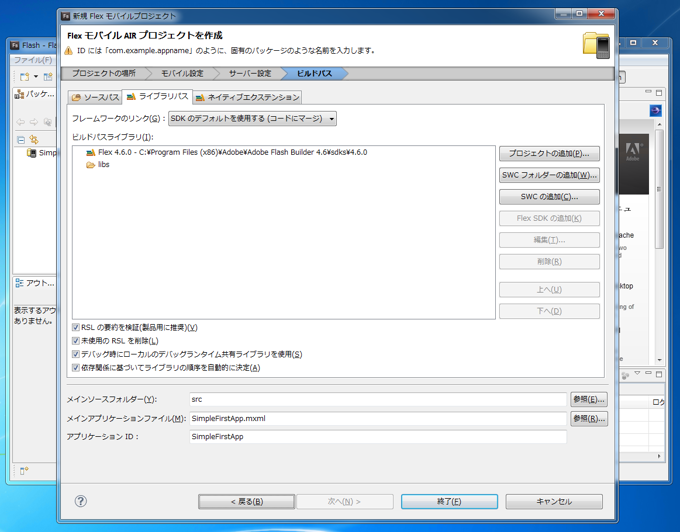Click the 削除(R) button
Viewport: 680px width, 532px height.
tap(549, 262)
